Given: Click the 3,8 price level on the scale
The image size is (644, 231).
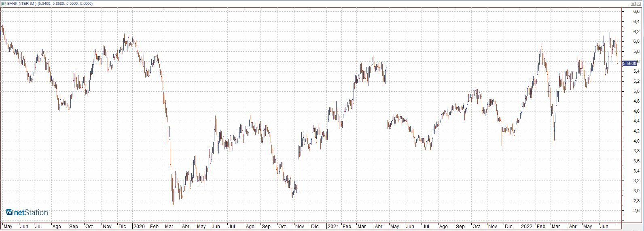Looking at the screenshot, I should (x=636, y=151).
